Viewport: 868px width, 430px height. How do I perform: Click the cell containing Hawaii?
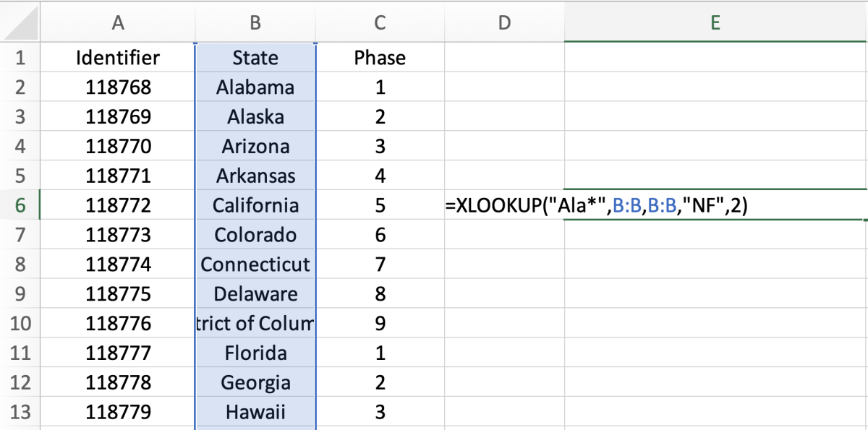(x=255, y=412)
